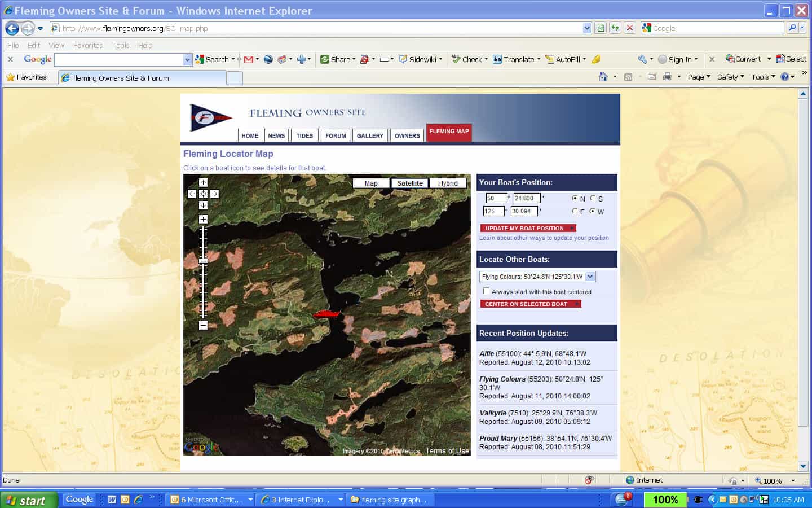
Task: Open the command bar Tools dropdown
Action: 764,77
